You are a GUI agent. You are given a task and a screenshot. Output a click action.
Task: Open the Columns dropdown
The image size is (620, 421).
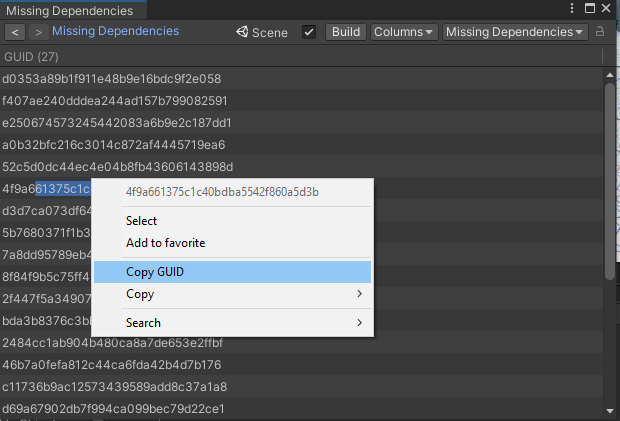[x=404, y=32]
